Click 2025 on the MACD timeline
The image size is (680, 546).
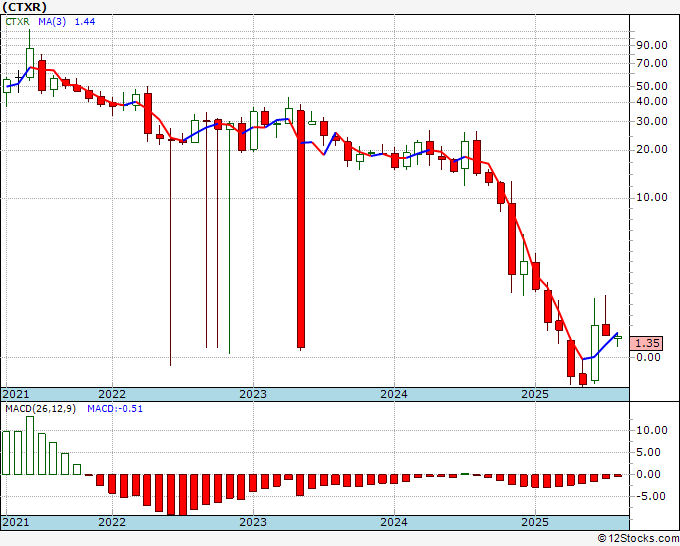[x=535, y=522]
